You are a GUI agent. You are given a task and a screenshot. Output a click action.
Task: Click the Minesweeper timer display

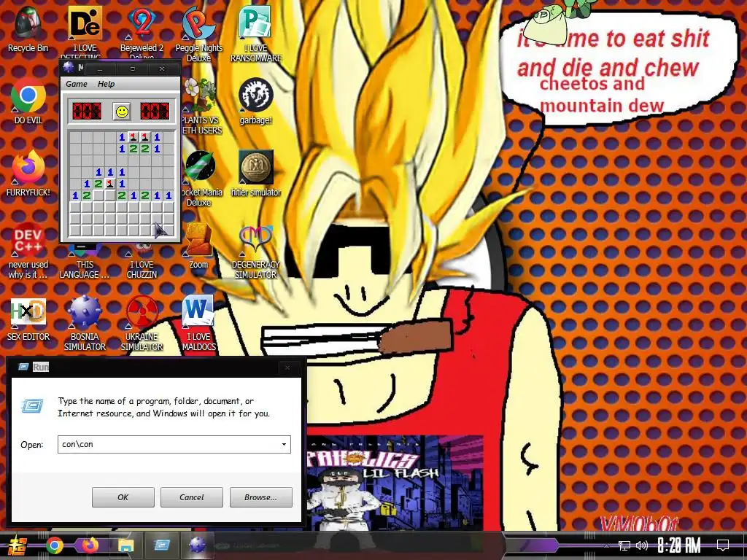click(x=155, y=112)
